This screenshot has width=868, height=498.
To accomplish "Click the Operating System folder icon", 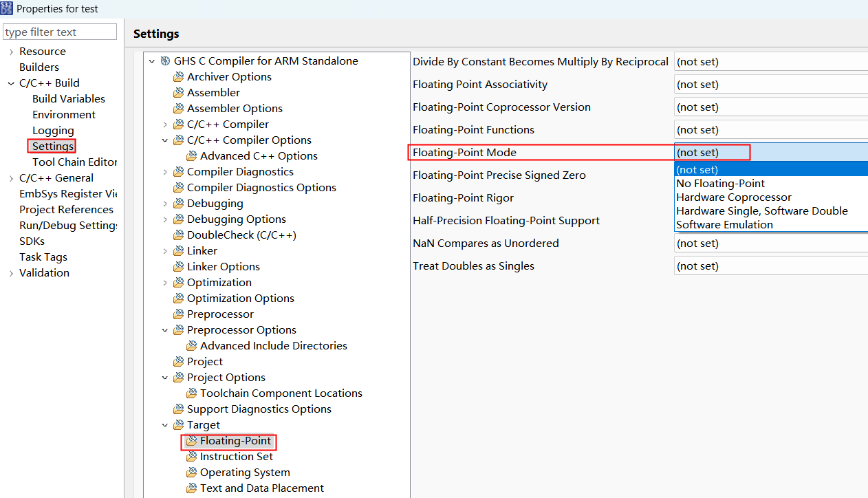I will 191,473.
